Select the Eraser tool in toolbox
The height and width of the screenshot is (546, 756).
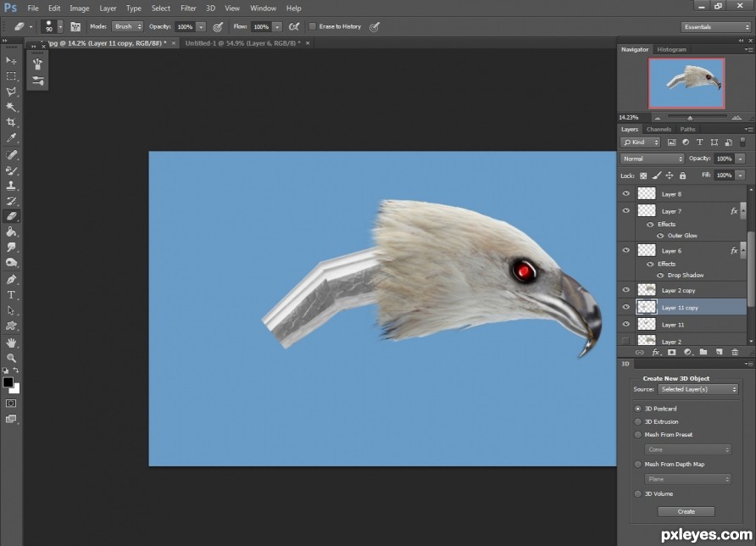point(11,216)
